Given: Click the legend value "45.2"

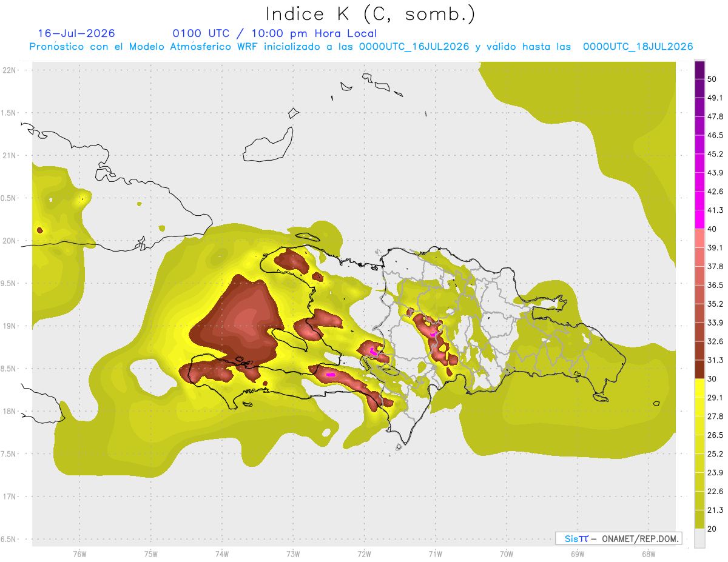Looking at the screenshot, I should click(715, 154).
